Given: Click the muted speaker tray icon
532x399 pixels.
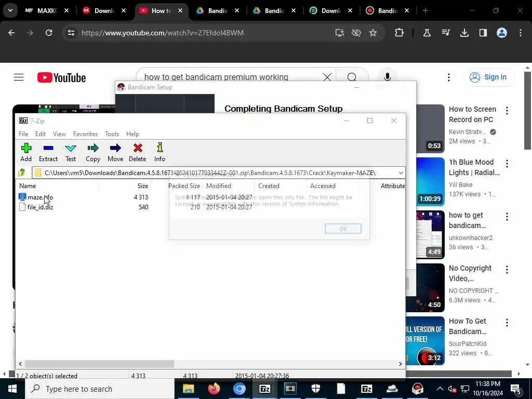Looking at the screenshot, I should click(x=451, y=389).
